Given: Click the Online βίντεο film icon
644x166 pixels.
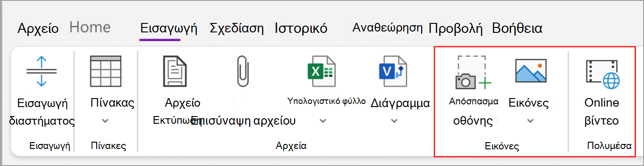Looking at the screenshot, I should (x=602, y=74).
